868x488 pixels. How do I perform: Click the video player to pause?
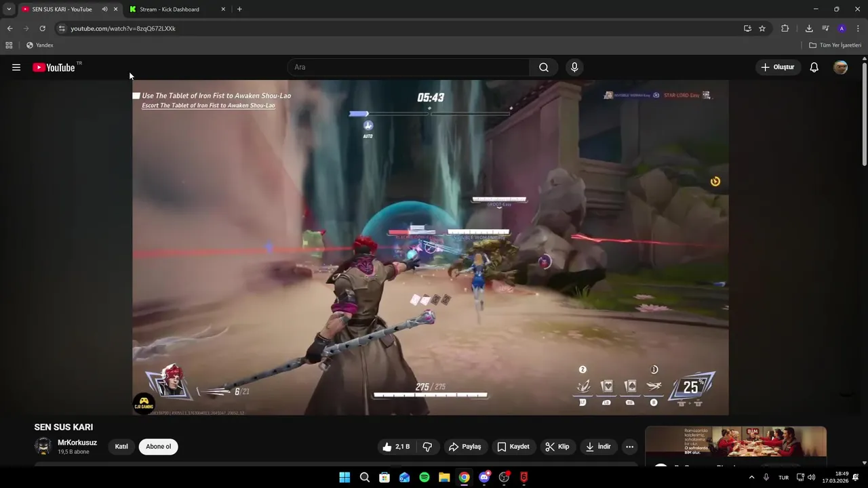click(430, 247)
